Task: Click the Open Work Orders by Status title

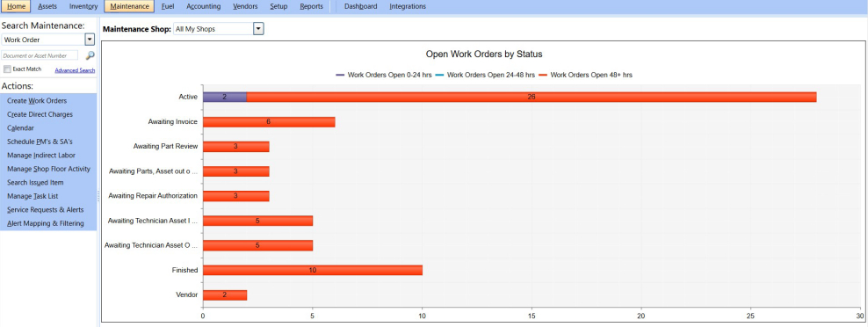Action: pos(484,54)
